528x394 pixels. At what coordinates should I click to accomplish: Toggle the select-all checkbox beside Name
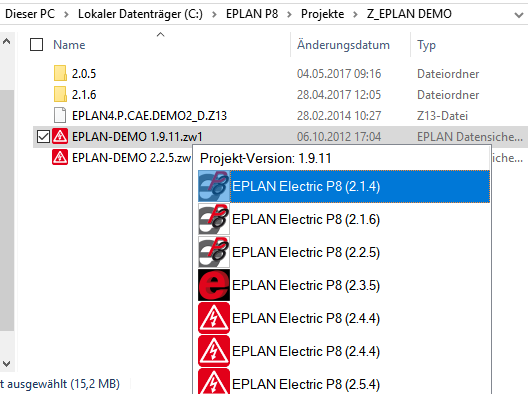[x=36, y=44]
